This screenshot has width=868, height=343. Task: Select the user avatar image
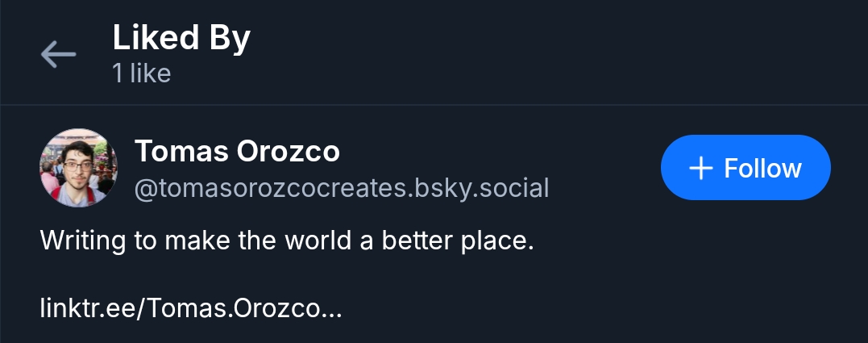click(x=78, y=168)
